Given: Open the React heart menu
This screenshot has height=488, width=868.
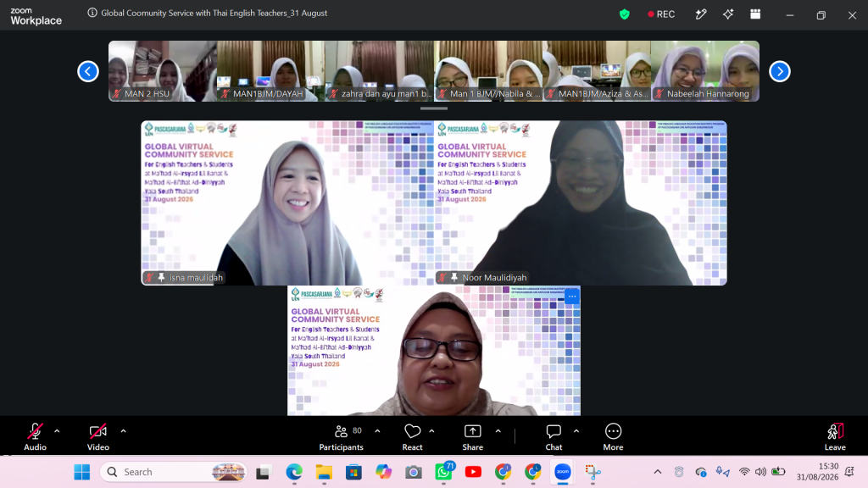Looking at the screenshot, I should pos(413,437).
